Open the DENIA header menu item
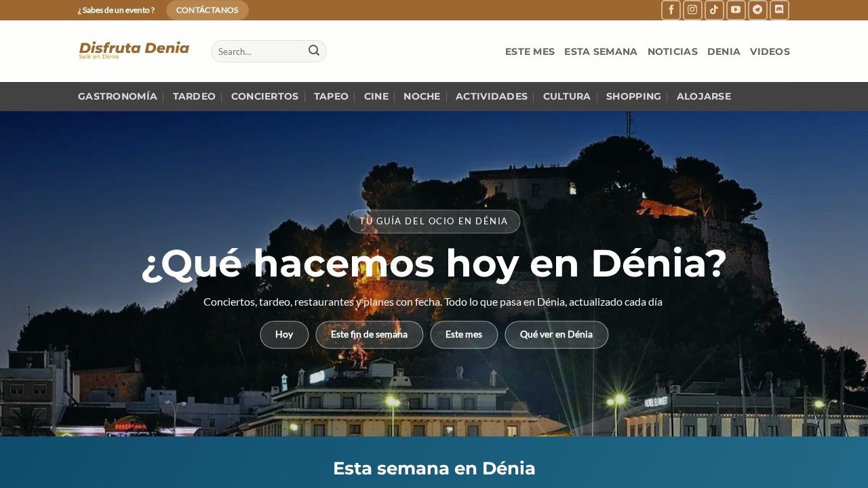 (724, 52)
